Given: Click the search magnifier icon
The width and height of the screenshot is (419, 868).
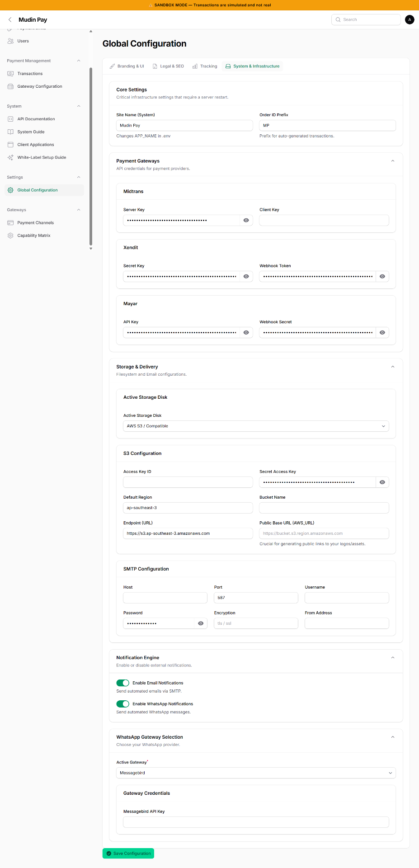Looking at the screenshot, I should pyautogui.click(x=338, y=19).
